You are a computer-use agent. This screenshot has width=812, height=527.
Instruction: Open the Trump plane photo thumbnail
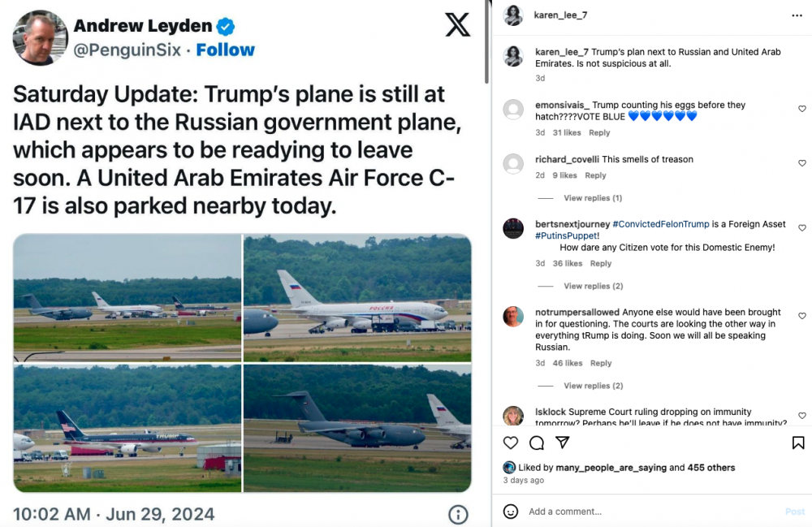click(x=127, y=427)
